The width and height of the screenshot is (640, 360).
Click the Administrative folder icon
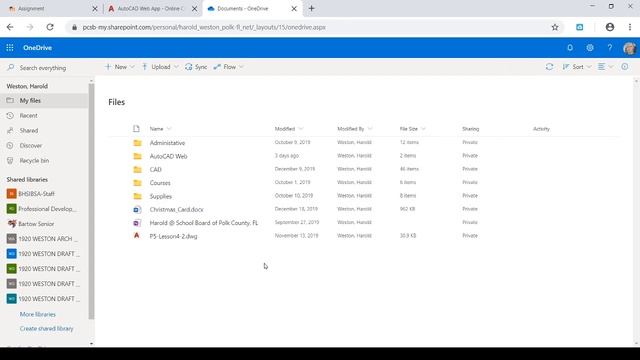[138, 143]
